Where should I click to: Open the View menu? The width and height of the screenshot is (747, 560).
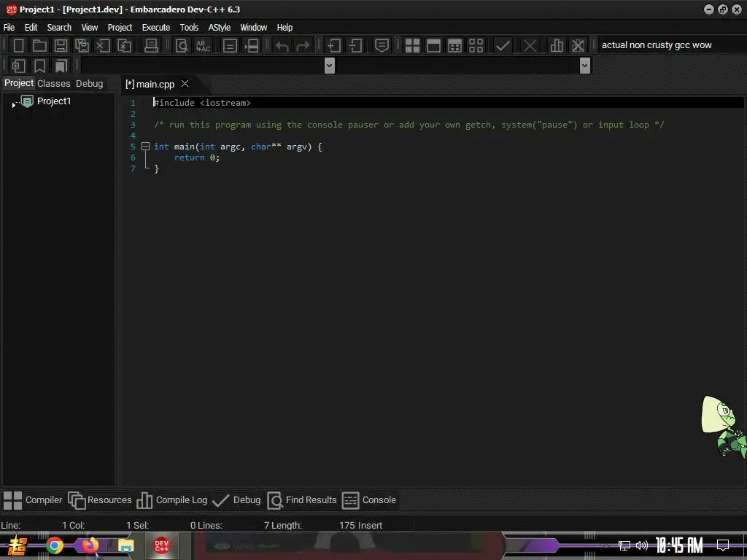[x=90, y=28]
